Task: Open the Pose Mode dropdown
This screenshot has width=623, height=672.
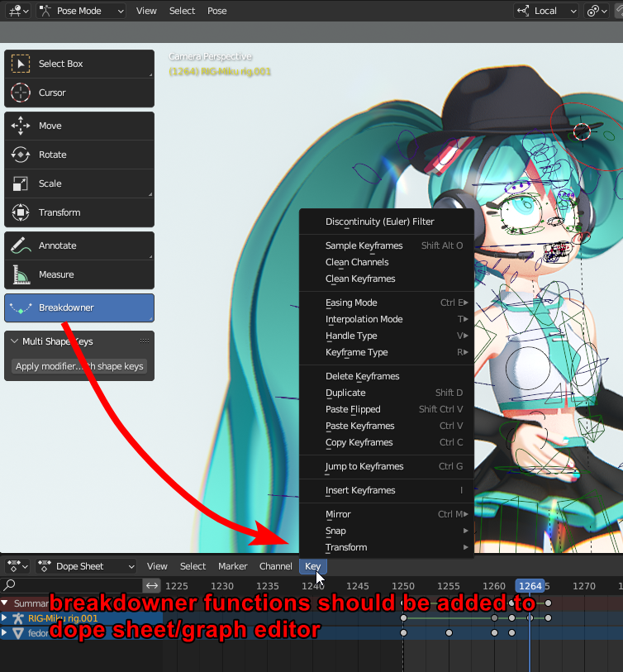Action: point(80,11)
